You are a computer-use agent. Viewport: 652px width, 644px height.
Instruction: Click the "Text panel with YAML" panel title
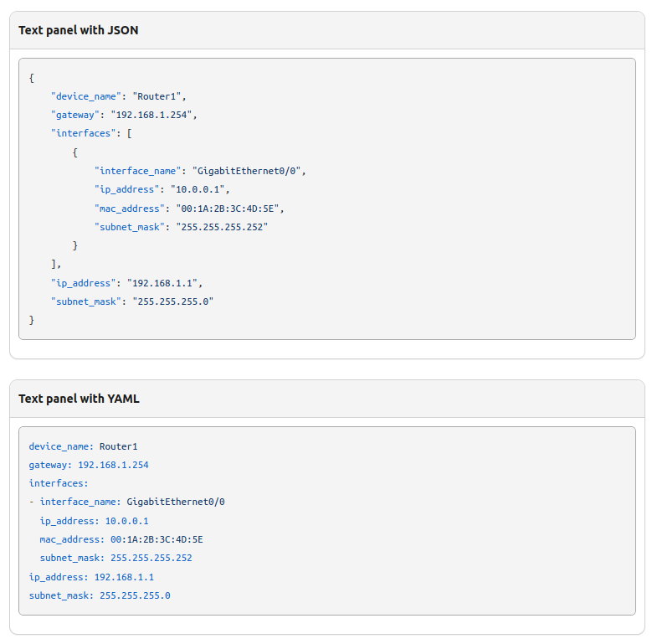pyautogui.click(x=79, y=399)
